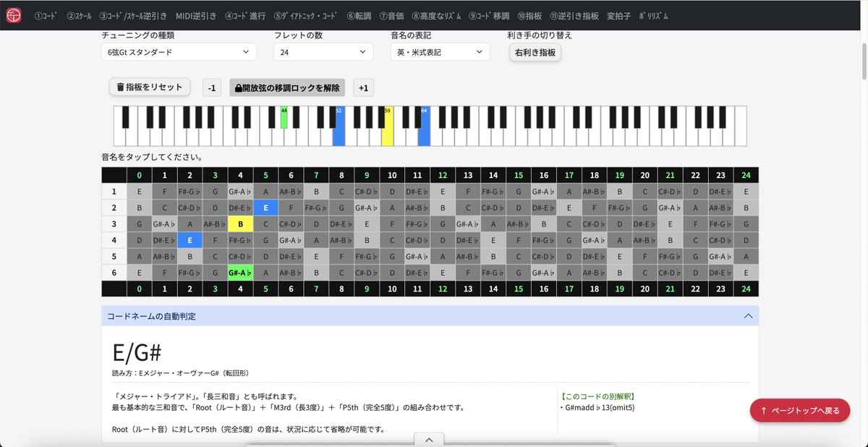The width and height of the screenshot is (868, 447).
Task: Click the +1 transpose button
Action: click(x=363, y=88)
